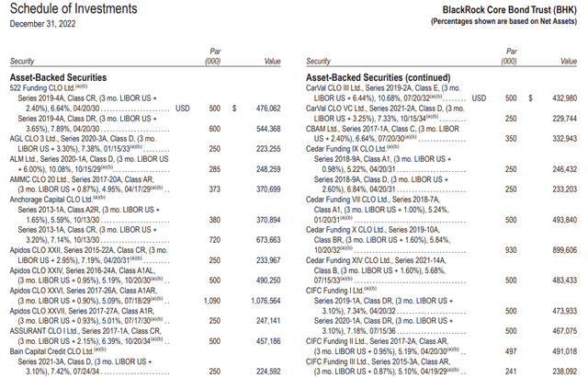
Task: Click CIFC Funding I Ltd. entry
Action: (341, 291)
